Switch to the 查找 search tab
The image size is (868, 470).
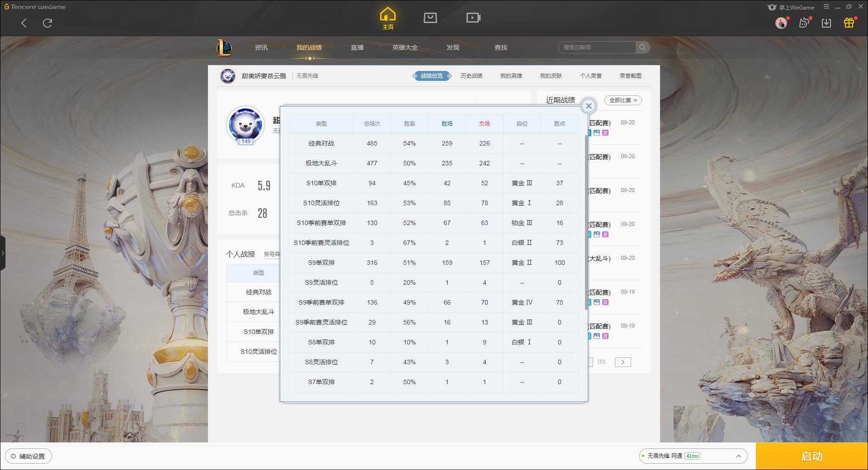pos(501,47)
